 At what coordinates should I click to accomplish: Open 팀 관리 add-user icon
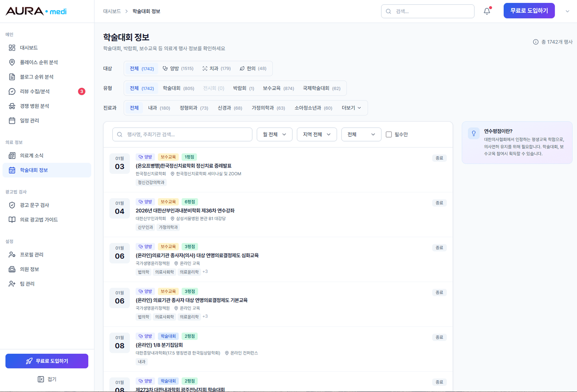click(x=12, y=284)
